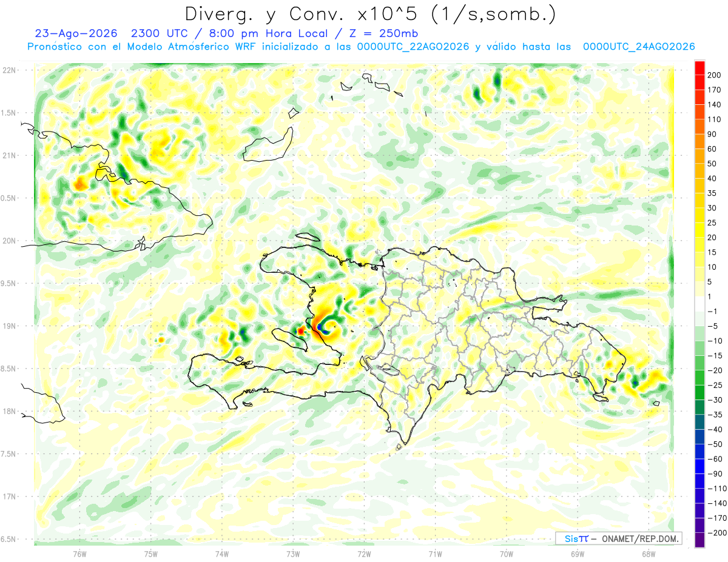Click the '68W' longitude label
This screenshot has width=728, height=562.
point(648,554)
